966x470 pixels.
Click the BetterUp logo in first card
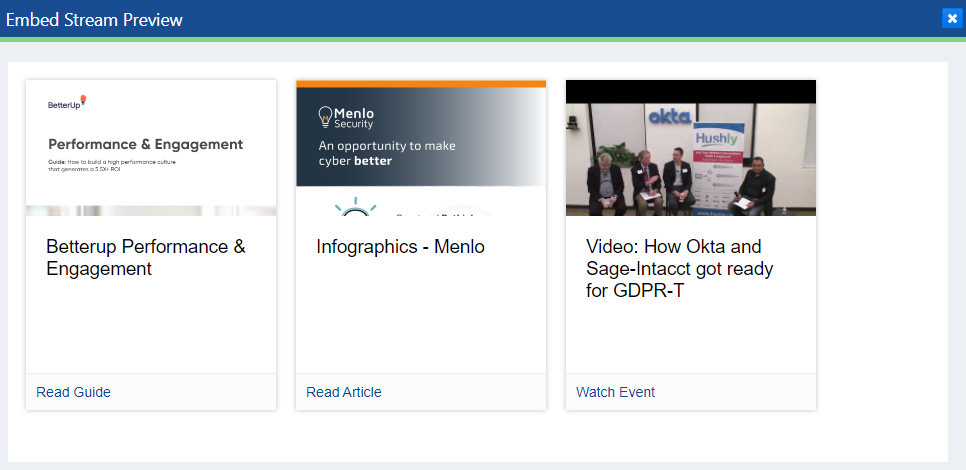click(x=67, y=103)
